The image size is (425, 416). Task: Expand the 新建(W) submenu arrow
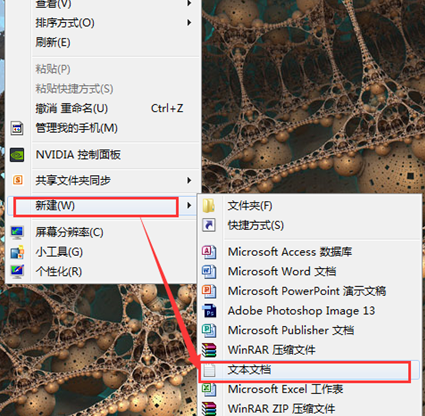click(189, 205)
